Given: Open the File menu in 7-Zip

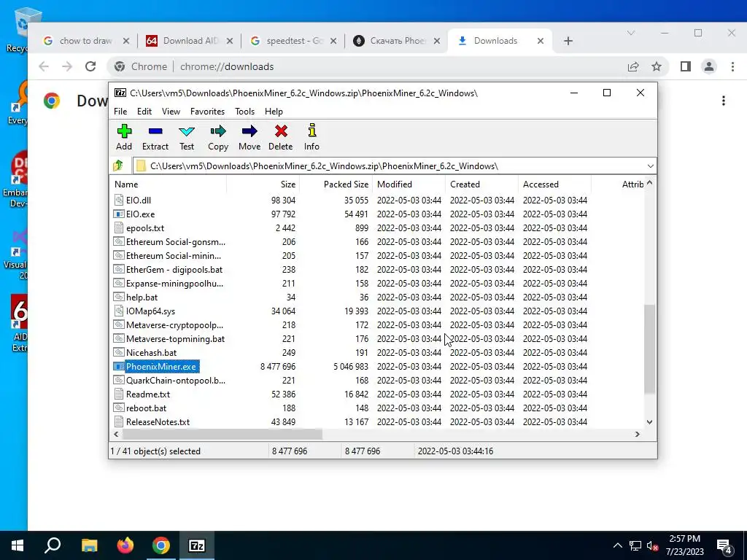Looking at the screenshot, I should [120, 112].
